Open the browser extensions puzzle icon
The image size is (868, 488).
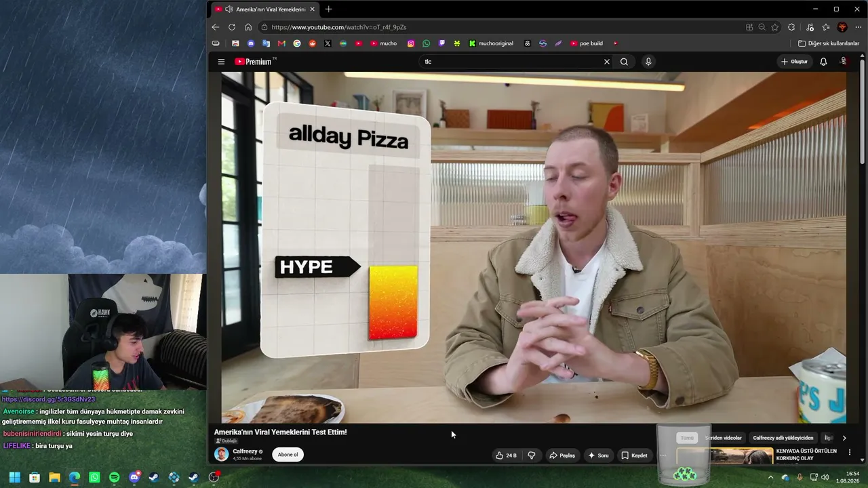pyautogui.click(x=791, y=27)
